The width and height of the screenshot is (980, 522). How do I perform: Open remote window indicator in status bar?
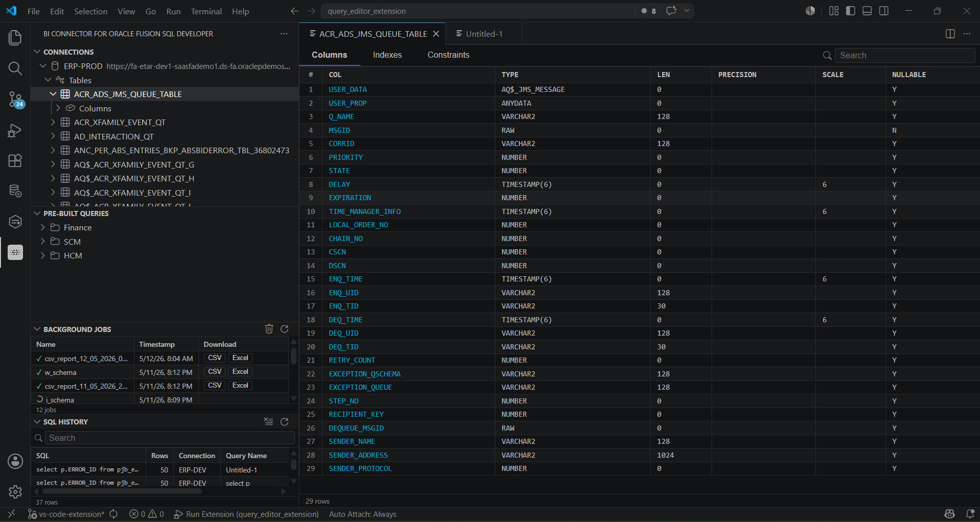coord(11,514)
